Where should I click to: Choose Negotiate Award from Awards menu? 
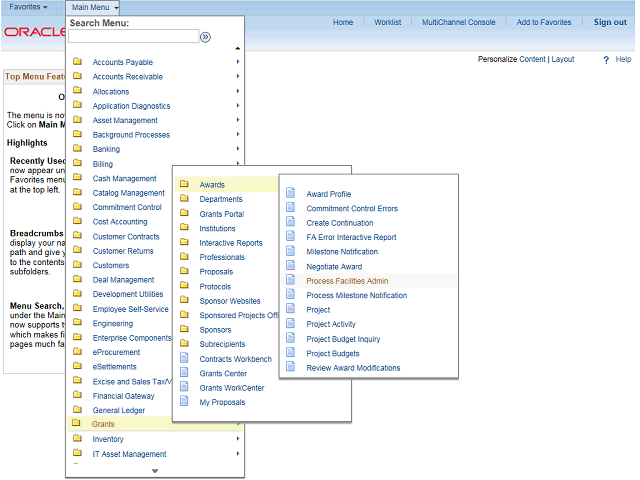click(x=334, y=267)
